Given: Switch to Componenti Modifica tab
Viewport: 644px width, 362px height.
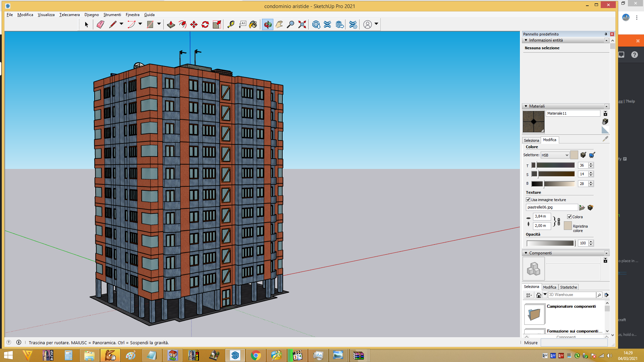Looking at the screenshot, I should (549, 287).
